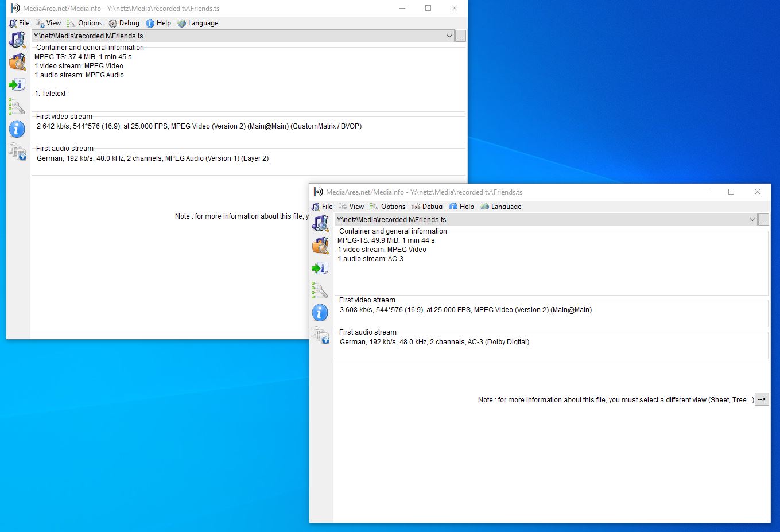Click the Open File icon in the back window sidebar
Image resolution: width=780 pixels, height=532 pixels.
coord(17,40)
